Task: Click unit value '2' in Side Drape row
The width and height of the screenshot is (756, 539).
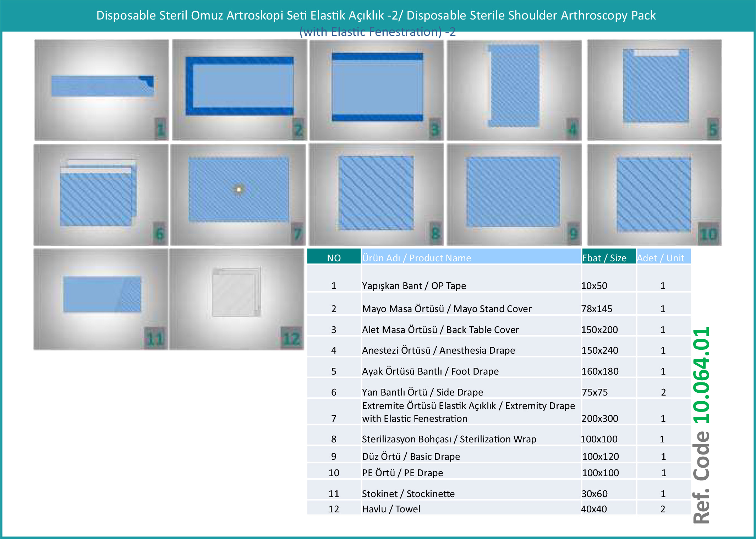Action: 663,392
